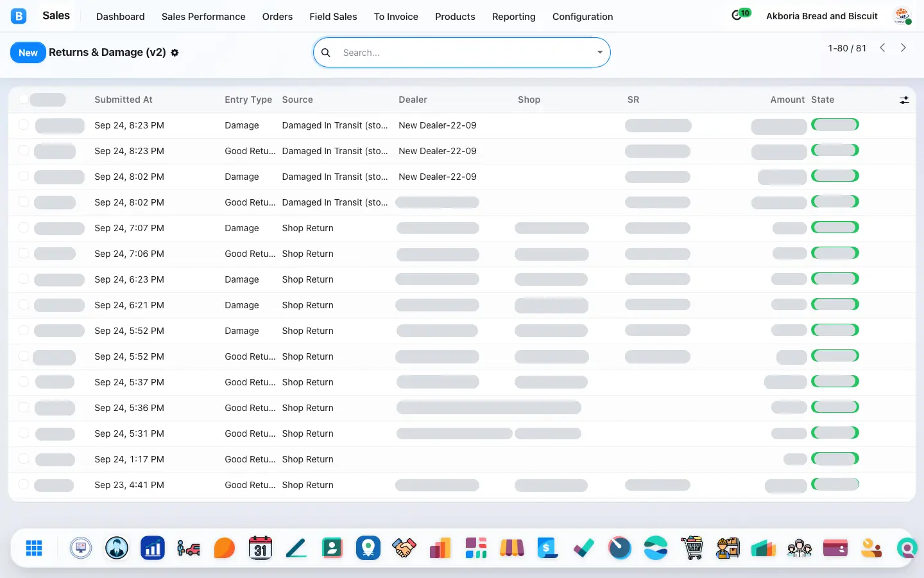Click the Sales app logo icon
924x578 pixels.
19,16
